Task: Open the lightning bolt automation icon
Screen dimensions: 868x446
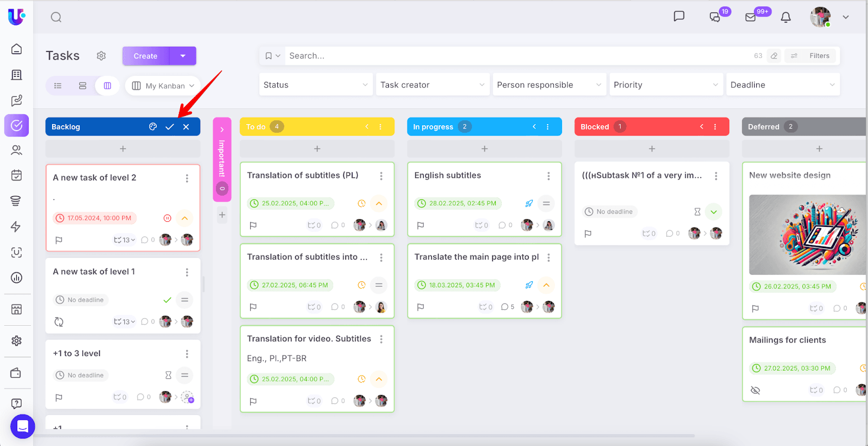Action: (16, 227)
